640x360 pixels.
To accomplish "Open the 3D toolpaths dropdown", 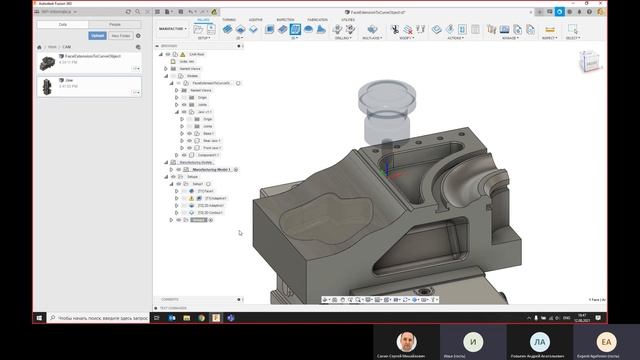I will (294, 38).
